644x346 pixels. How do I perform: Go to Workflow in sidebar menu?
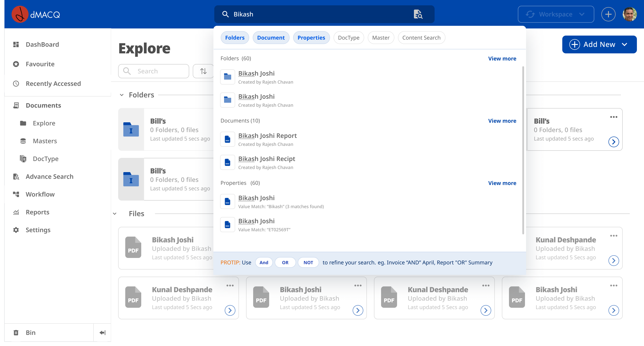point(40,194)
